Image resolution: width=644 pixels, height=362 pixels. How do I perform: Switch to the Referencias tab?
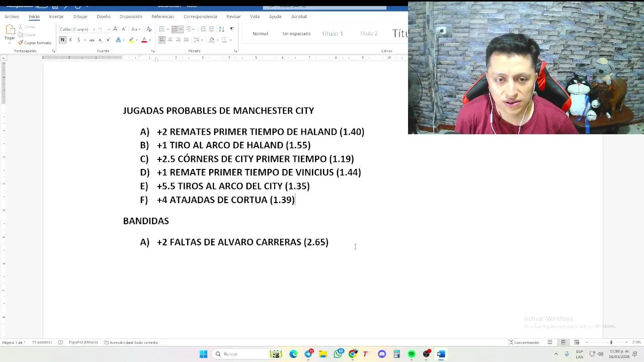(163, 17)
